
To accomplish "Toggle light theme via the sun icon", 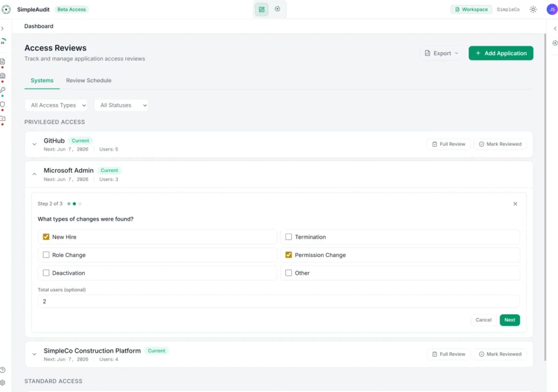I will (533, 9).
